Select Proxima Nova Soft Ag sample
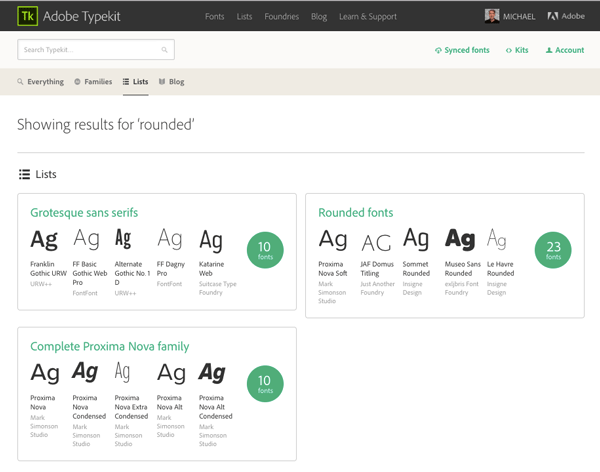The image size is (600, 472). pyautogui.click(x=333, y=240)
